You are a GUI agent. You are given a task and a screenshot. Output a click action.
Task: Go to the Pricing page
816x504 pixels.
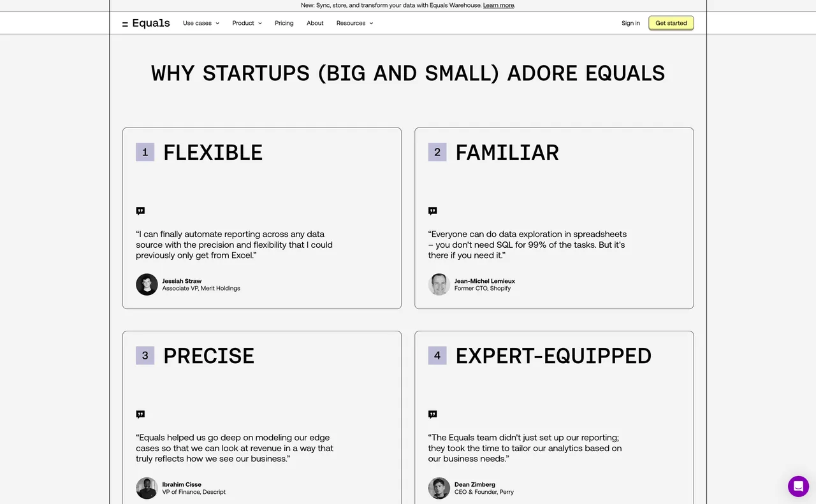pyautogui.click(x=284, y=24)
